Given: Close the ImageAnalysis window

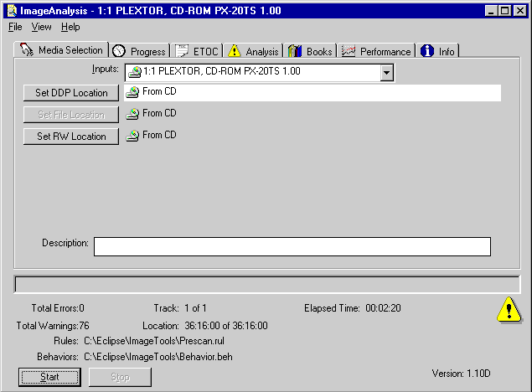Looking at the screenshot, I should coord(520,11).
